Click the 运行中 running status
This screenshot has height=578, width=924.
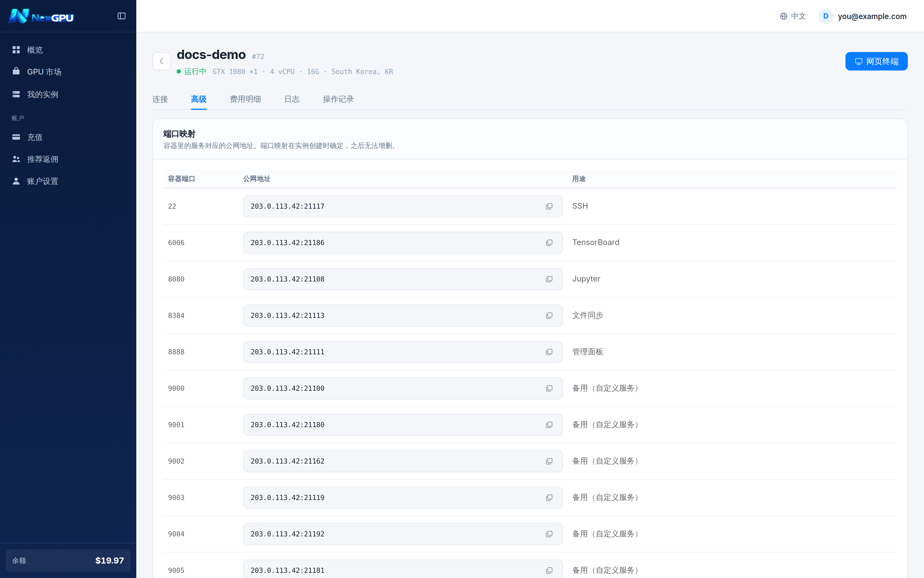pyautogui.click(x=192, y=71)
